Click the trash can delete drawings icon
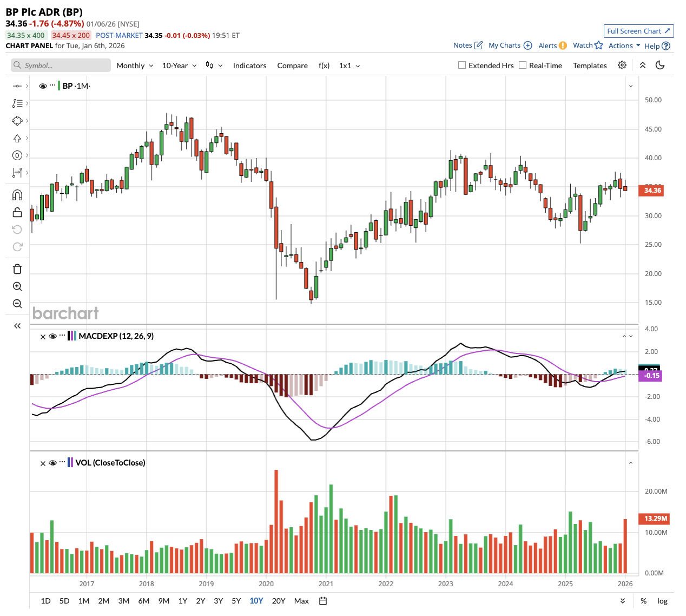Screen dimensions: 686x616 click(17, 269)
